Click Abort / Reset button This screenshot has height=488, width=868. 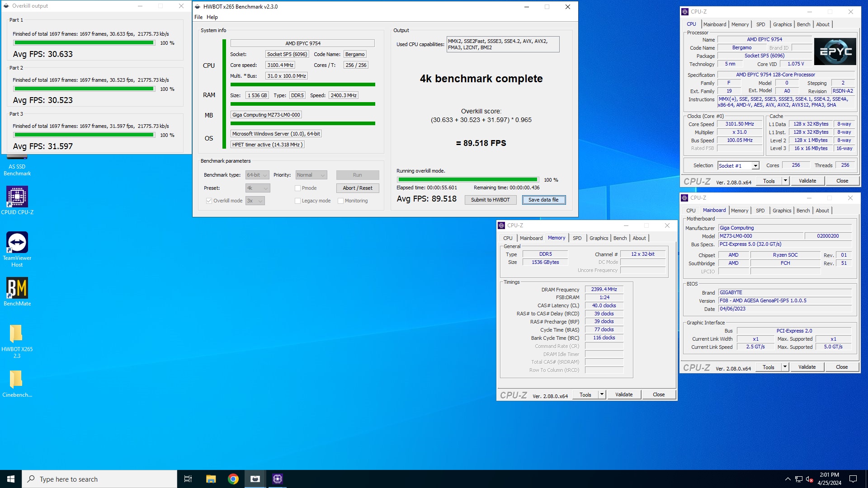[x=357, y=188]
